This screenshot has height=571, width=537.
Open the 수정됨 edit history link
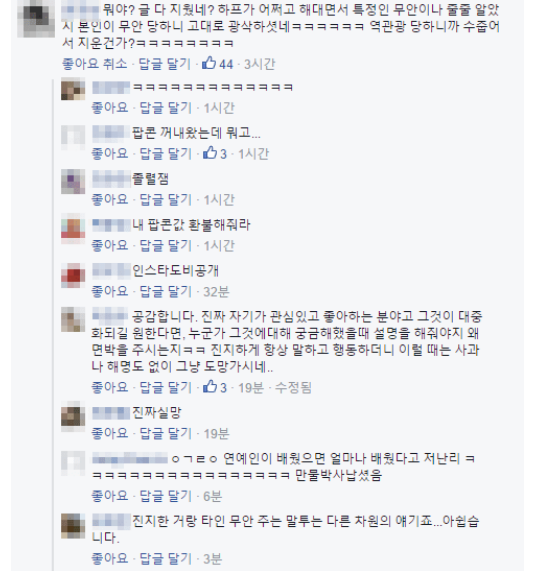(293, 387)
